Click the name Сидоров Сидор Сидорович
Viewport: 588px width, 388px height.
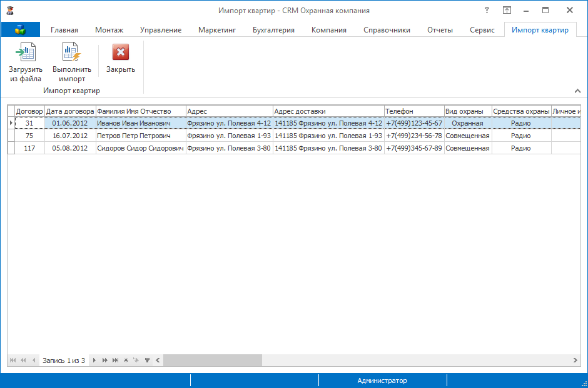click(x=140, y=148)
